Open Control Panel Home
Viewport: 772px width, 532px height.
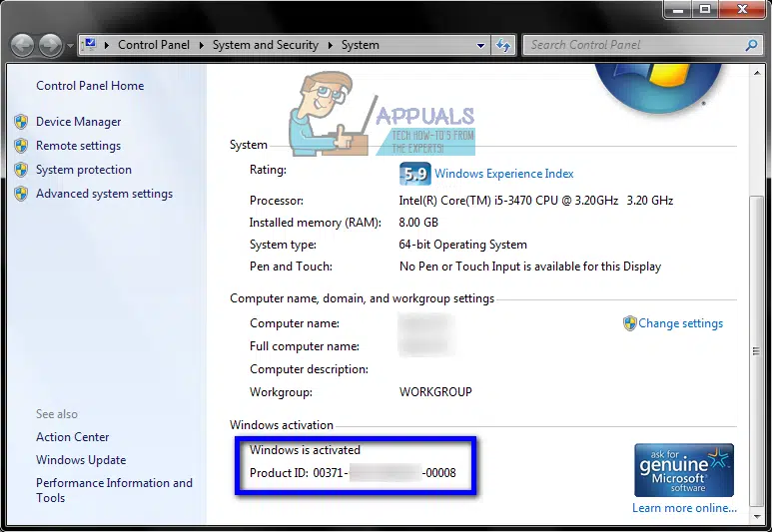point(90,86)
